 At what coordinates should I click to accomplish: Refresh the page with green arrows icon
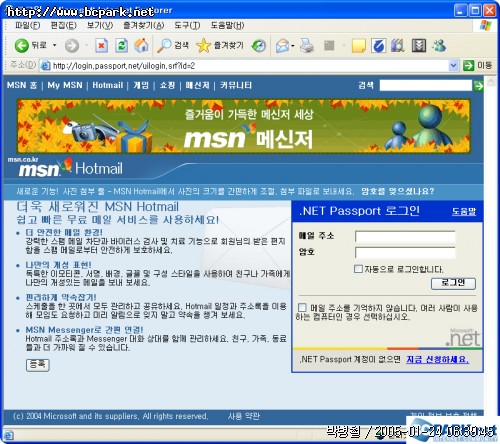point(121,46)
